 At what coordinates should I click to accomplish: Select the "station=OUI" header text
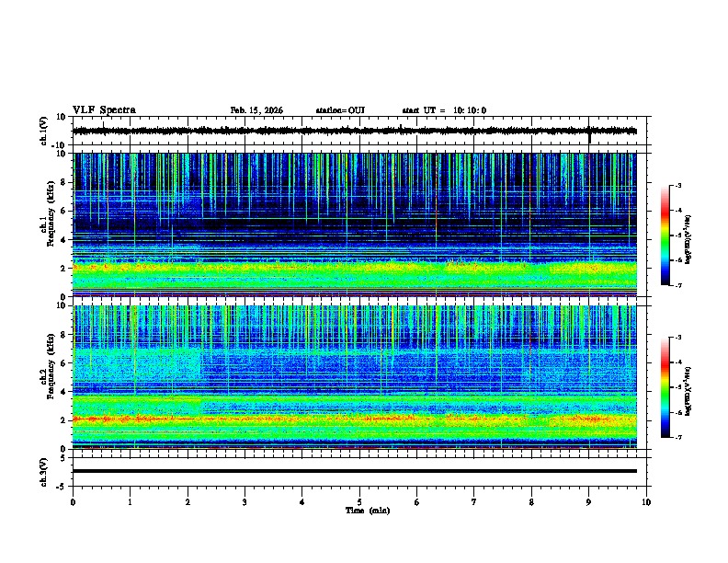[x=340, y=110]
